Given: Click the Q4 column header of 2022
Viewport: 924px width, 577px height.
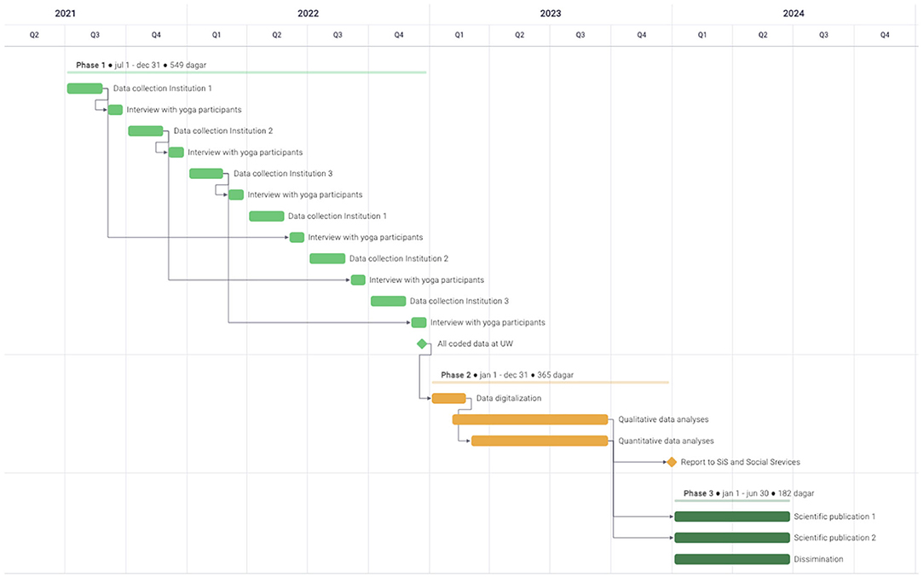Looking at the screenshot, I should point(399,35).
